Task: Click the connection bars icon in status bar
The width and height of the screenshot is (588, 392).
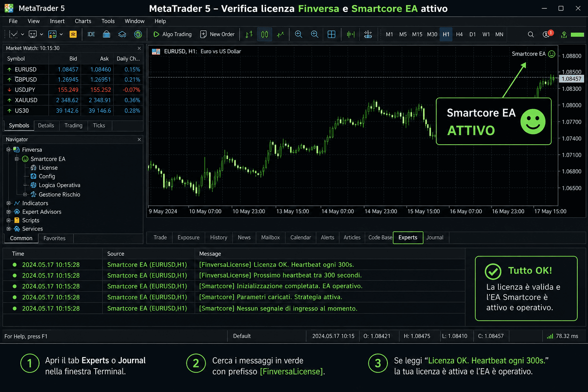Action: [550, 336]
